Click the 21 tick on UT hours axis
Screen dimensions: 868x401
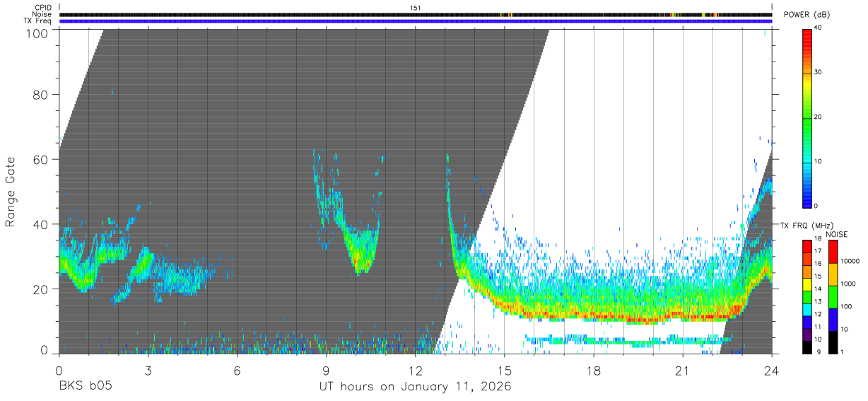click(x=683, y=371)
